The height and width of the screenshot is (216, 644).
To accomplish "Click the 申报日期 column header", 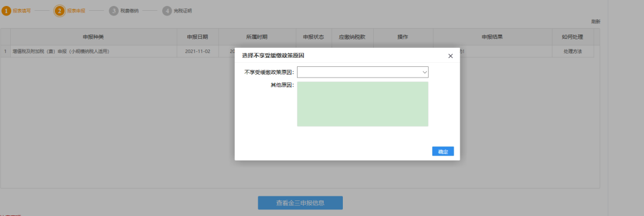I will coord(197,37).
